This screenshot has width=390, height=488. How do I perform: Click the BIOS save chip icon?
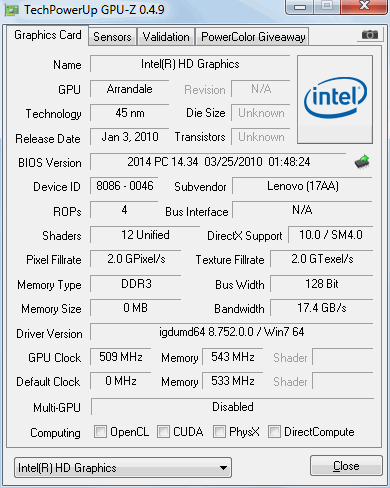point(362,162)
